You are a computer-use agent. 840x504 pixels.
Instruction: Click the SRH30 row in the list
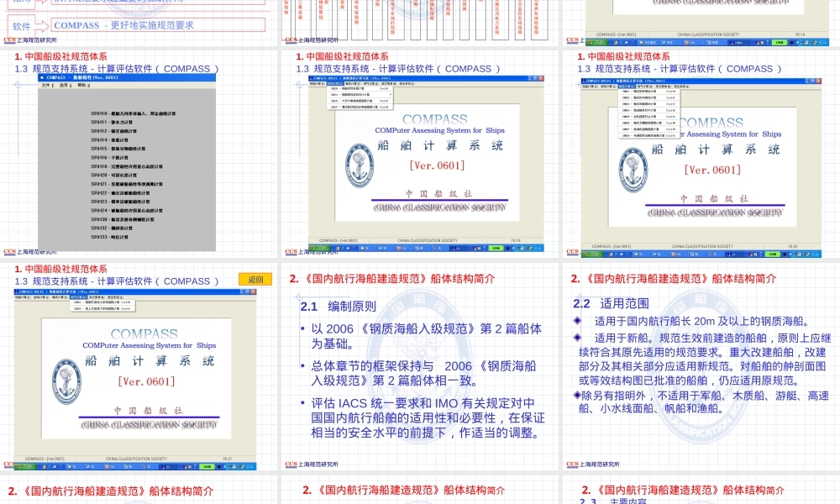click(x=123, y=219)
